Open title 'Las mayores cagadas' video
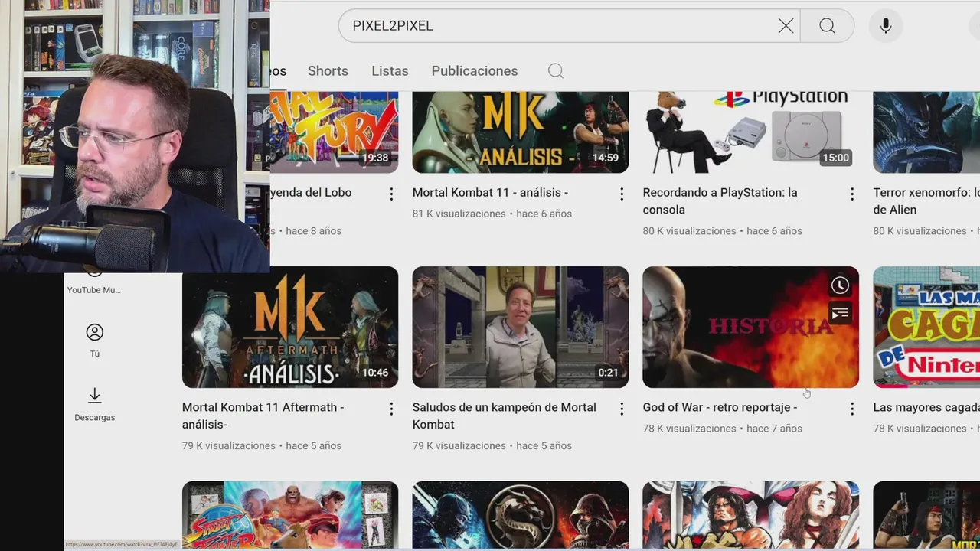Image resolution: width=980 pixels, height=551 pixels. coord(926,407)
